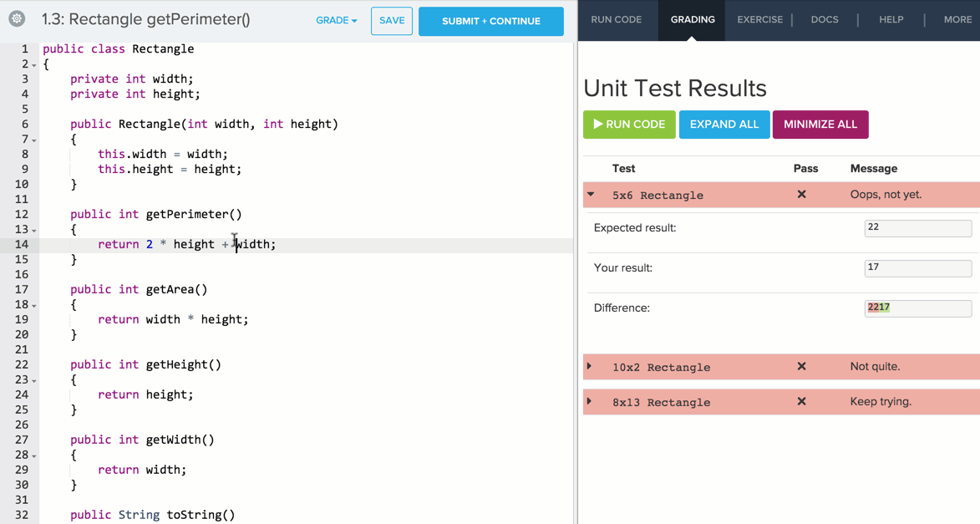Image resolution: width=980 pixels, height=524 pixels.
Task: Open the settings gear icon
Action: click(x=17, y=19)
